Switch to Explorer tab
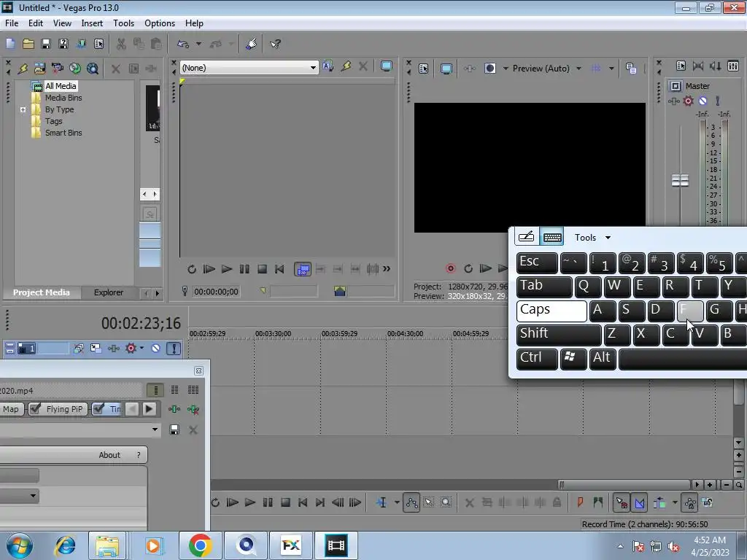The width and height of the screenshot is (747, 560). coord(109,292)
